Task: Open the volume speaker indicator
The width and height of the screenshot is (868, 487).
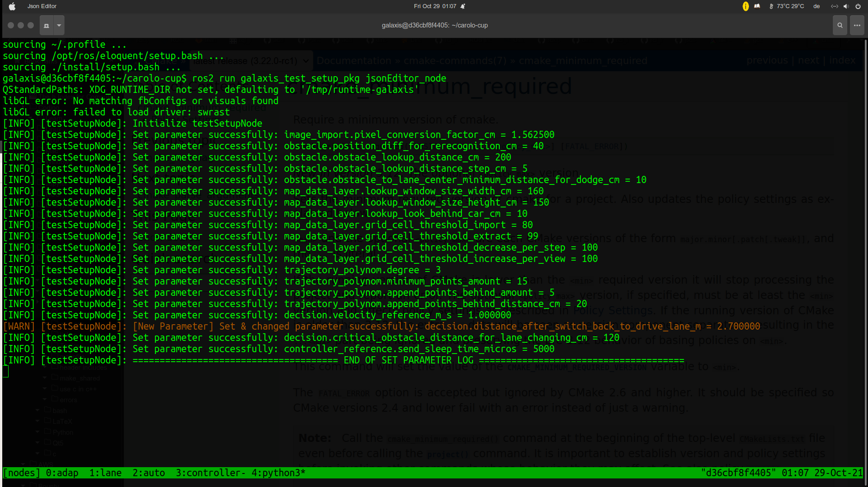Action: click(846, 6)
